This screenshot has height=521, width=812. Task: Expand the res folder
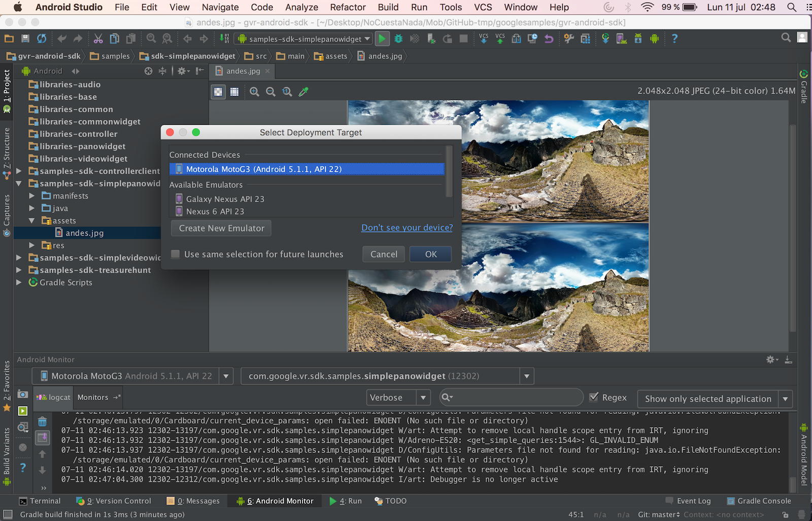click(x=31, y=245)
